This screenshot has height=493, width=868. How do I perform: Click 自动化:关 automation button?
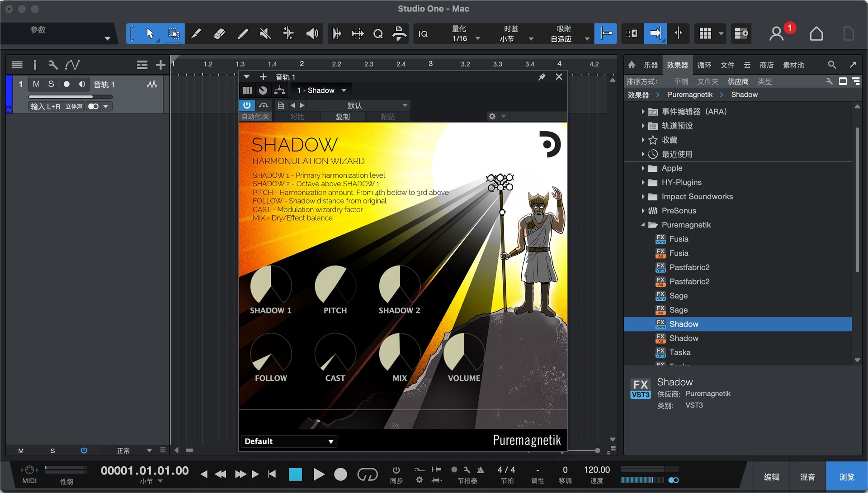tap(255, 117)
